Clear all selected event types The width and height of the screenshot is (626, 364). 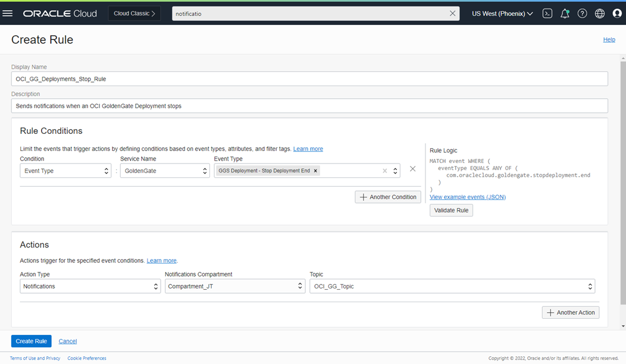(384, 171)
